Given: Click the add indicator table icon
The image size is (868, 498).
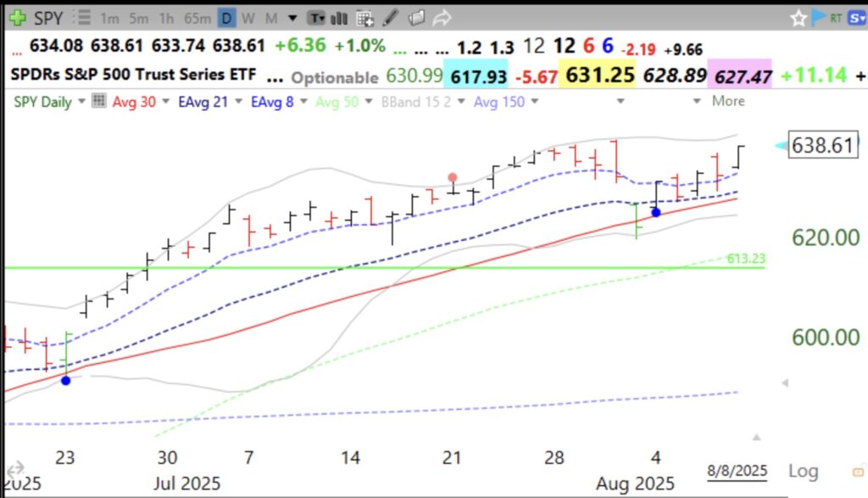Looking at the screenshot, I should 364,19.
